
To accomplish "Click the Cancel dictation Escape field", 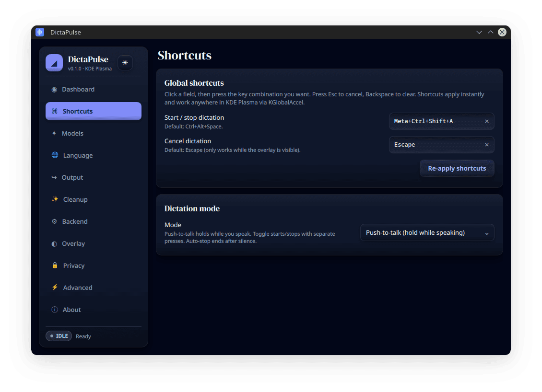I will (441, 145).
